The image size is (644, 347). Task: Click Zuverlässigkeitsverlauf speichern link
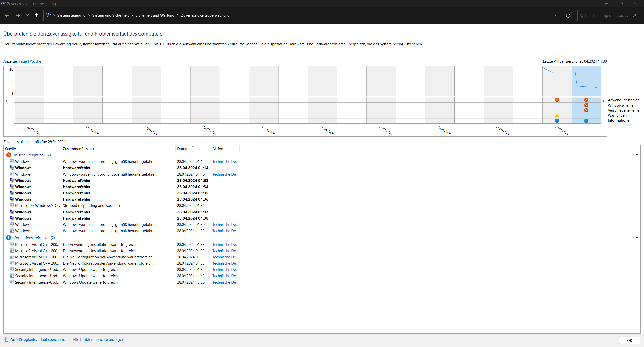[x=38, y=340]
